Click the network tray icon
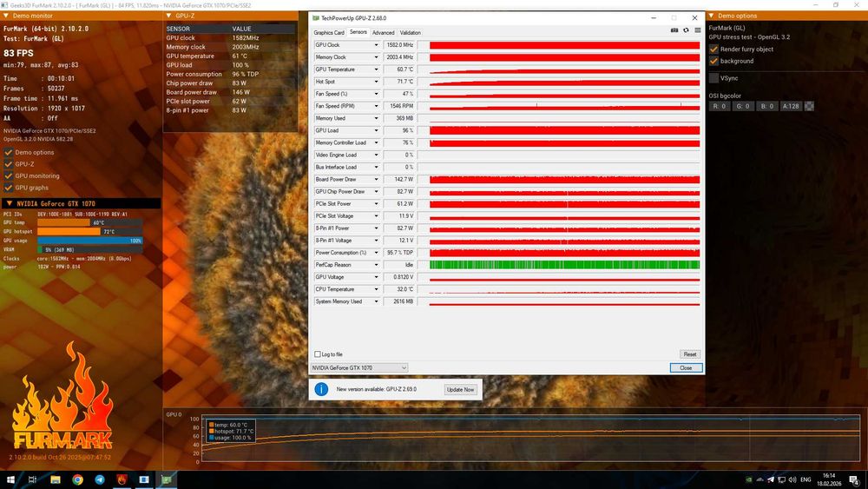 [782, 479]
